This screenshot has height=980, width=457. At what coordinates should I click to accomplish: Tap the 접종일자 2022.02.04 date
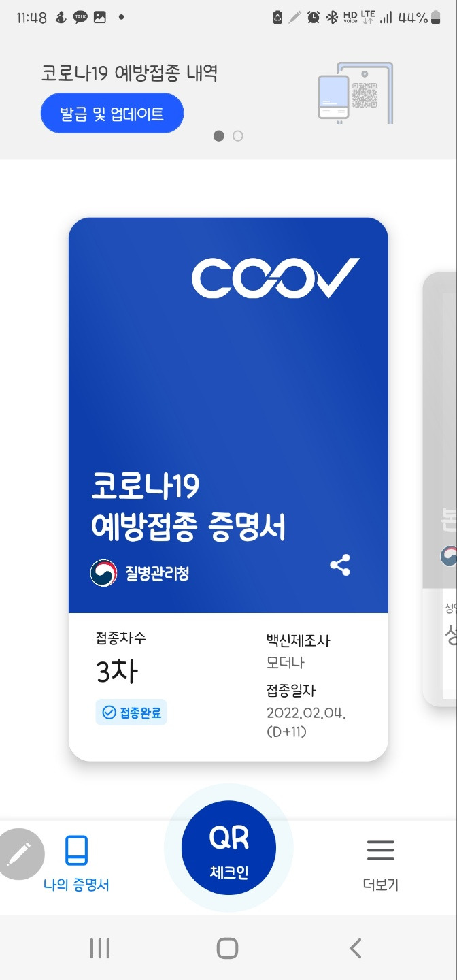pos(307,713)
